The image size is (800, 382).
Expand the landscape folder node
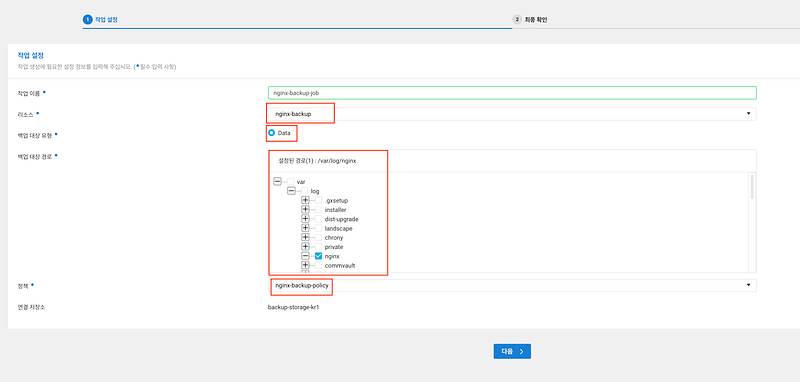click(305, 228)
